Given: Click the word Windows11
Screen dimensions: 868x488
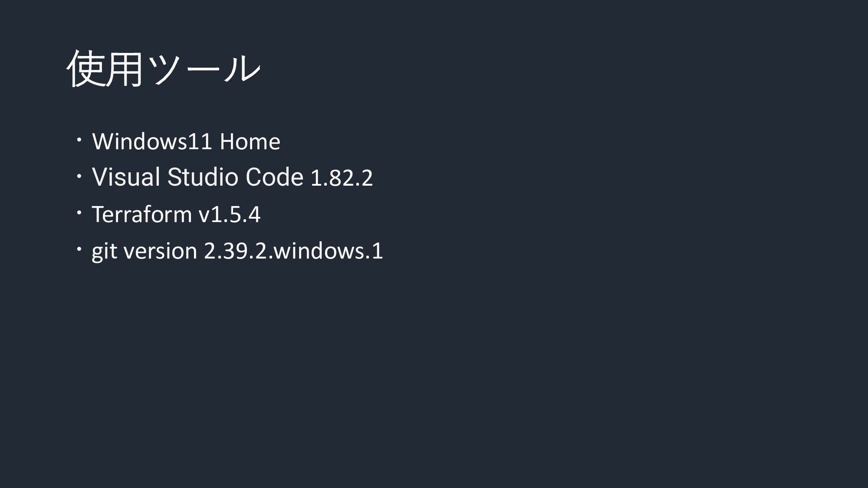Looking at the screenshot, I should point(152,141).
